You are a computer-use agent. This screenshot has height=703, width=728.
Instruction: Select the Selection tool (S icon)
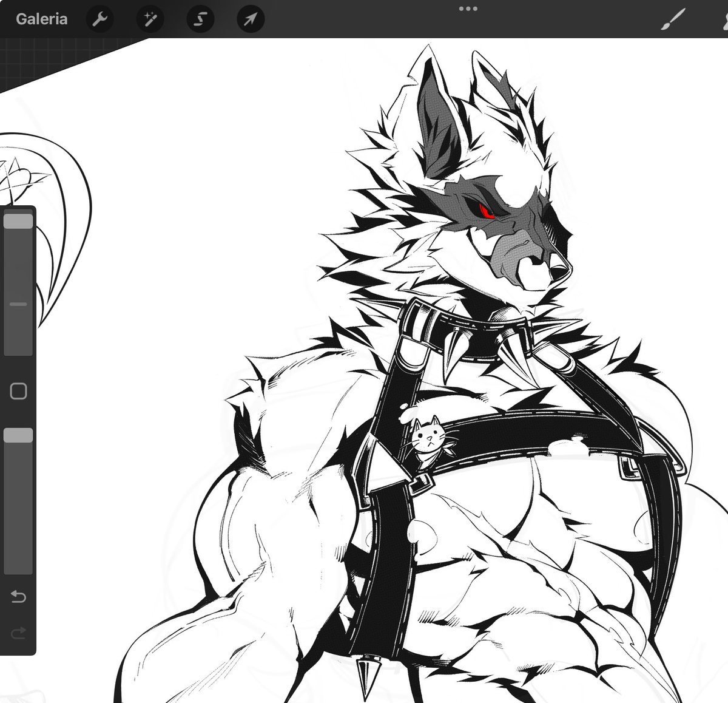(x=200, y=18)
